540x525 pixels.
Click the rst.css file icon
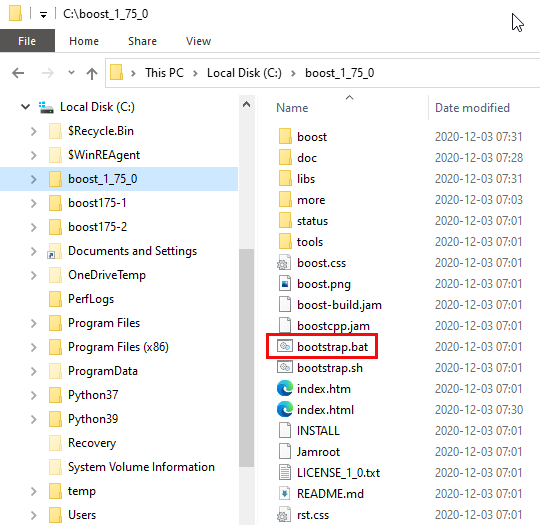[x=284, y=515]
